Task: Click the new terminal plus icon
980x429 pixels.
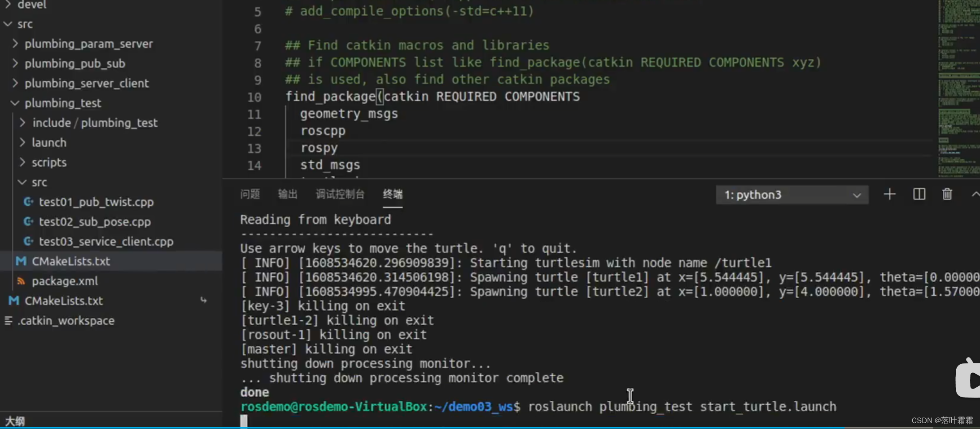Action: pyautogui.click(x=889, y=194)
